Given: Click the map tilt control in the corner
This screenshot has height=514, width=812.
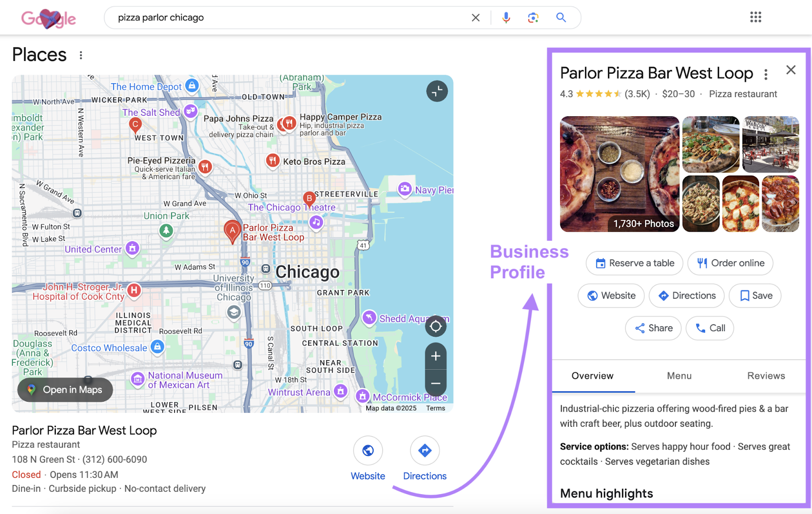Looking at the screenshot, I should (x=436, y=91).
